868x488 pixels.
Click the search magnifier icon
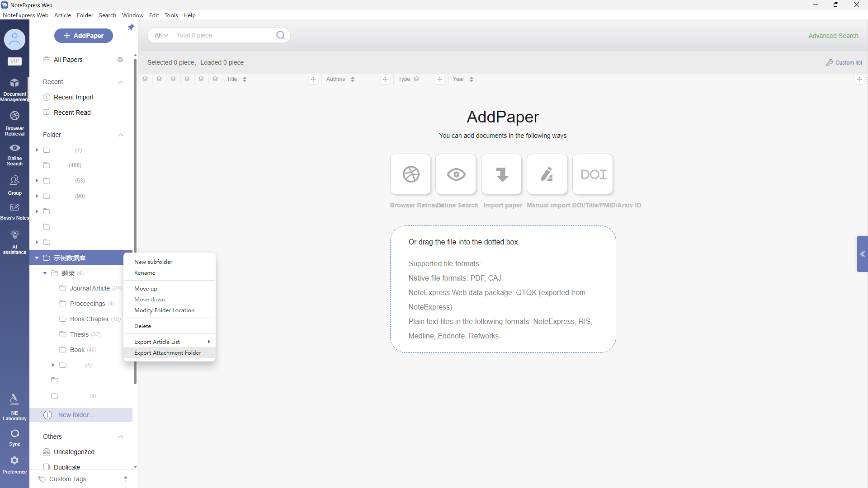(x=280, y=35)
